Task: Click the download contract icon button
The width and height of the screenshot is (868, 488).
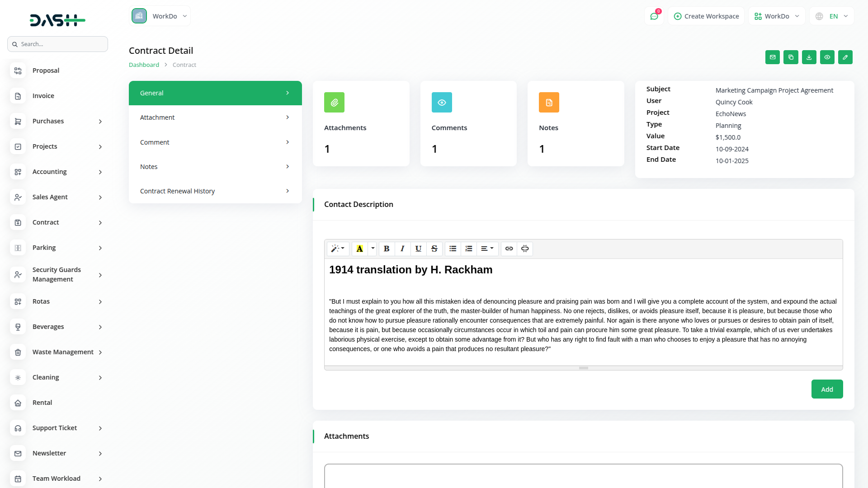Action: [809, 57]
